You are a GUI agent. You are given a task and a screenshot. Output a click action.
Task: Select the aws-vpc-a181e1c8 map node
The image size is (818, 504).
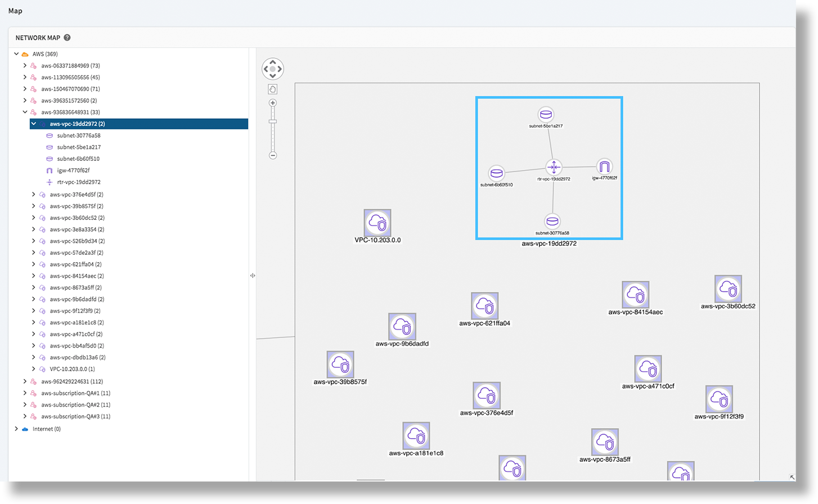point(416,436)
